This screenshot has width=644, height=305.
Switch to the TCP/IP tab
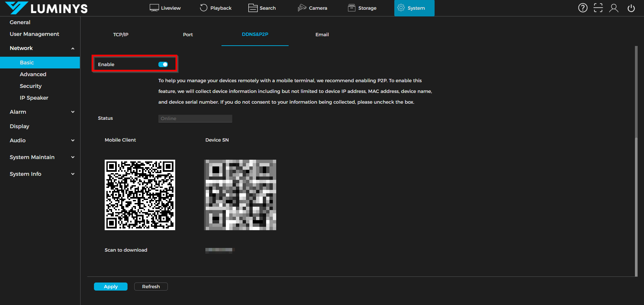point(121,35)
